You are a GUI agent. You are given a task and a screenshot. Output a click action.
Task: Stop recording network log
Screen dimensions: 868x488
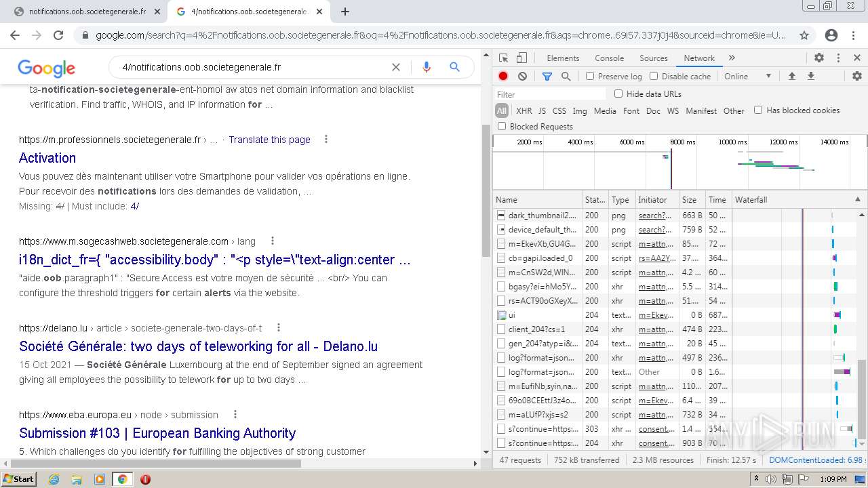click(503, 77)
